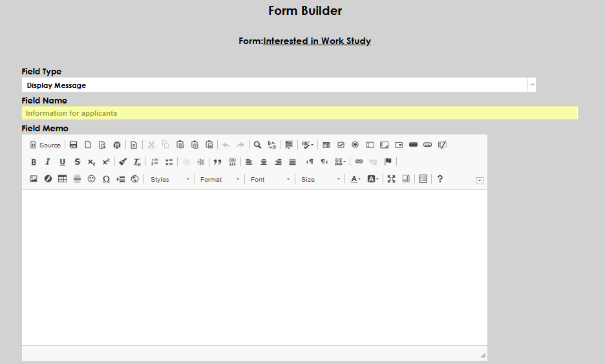Insert a hidden field icon
The height and width of the screenshot is (364, 605).
point(442,145)
